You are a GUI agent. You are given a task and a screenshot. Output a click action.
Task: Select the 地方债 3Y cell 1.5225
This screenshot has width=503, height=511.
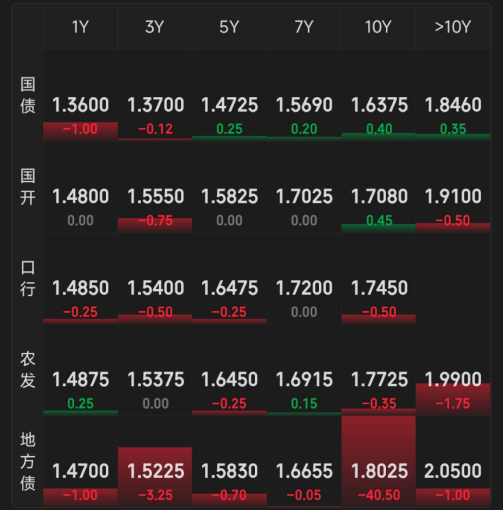coord(155,462)
